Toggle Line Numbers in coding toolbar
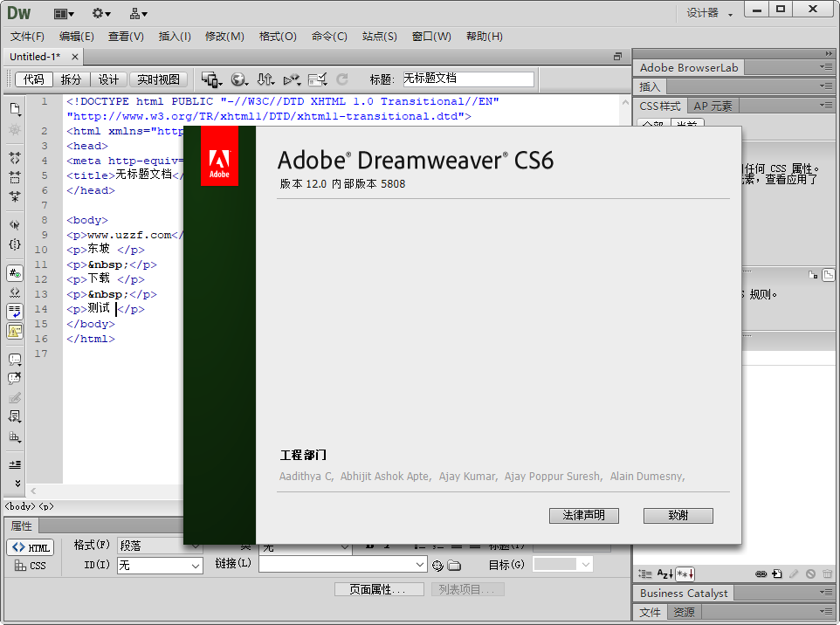This screenshot has height=625, width=840. 15,273
